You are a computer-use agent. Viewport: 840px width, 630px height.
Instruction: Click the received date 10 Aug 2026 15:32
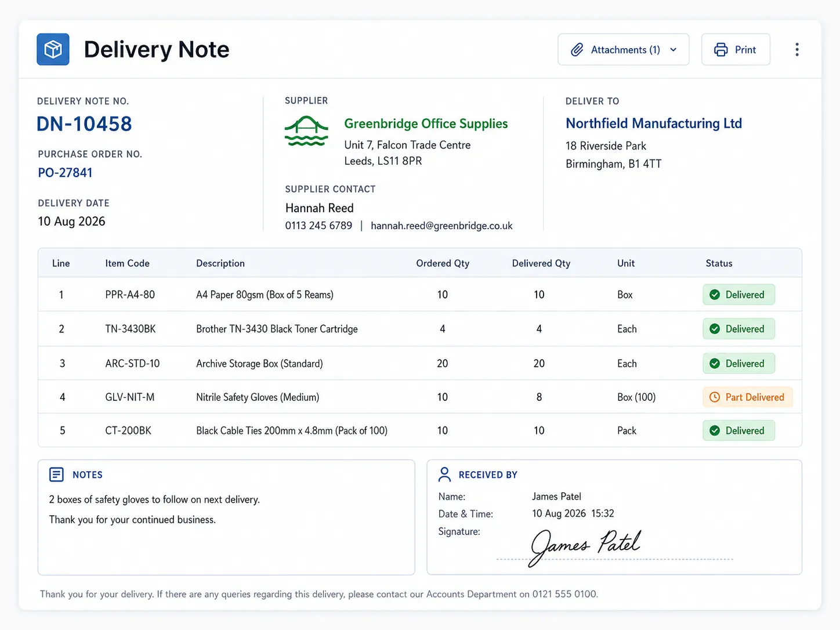[x=573, y=513]
